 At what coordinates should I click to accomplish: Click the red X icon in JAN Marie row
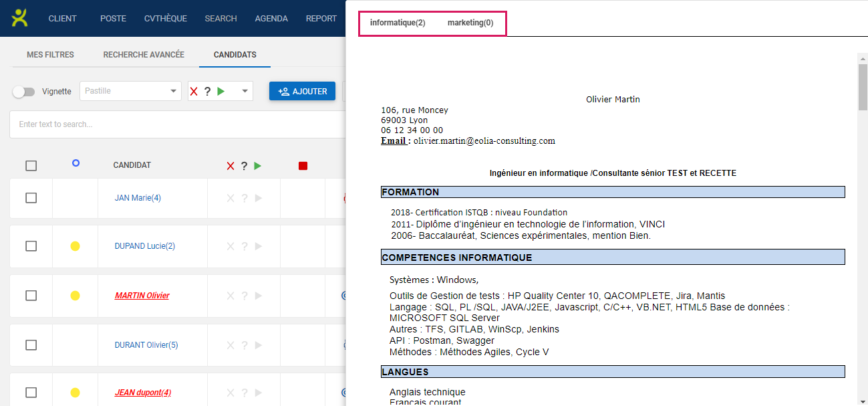231,198
